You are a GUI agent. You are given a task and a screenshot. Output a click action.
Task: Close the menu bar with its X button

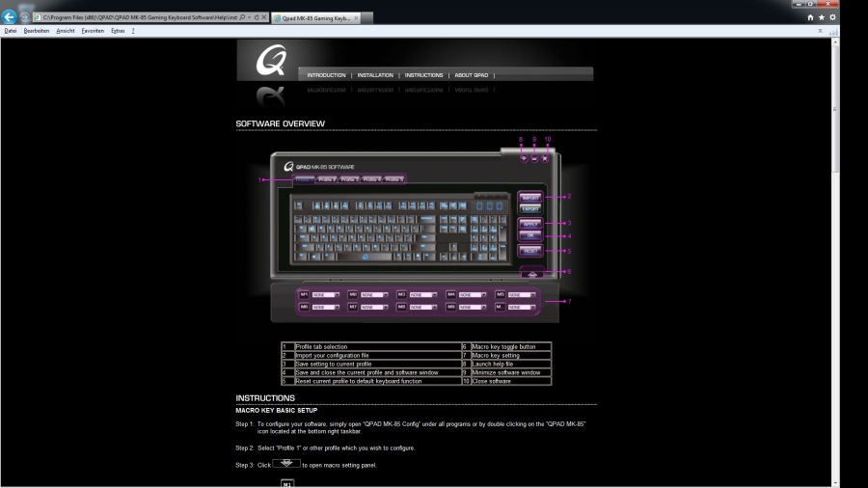(821, 31)
